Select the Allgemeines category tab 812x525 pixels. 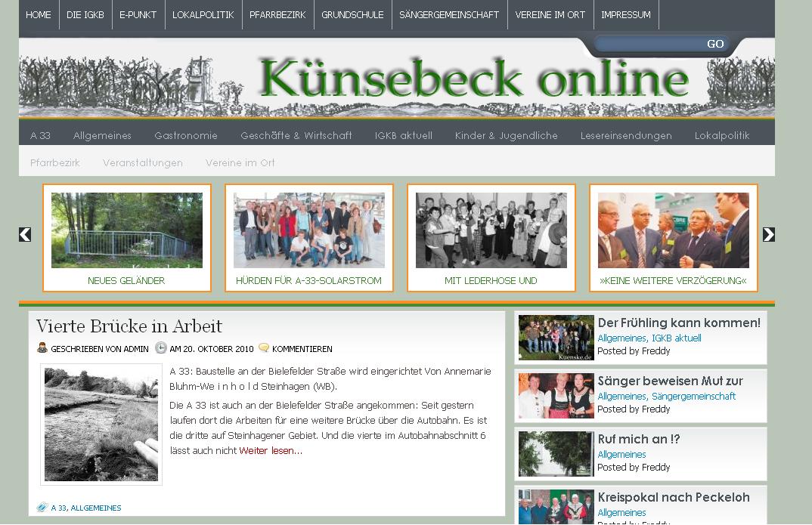click(103, 135)
